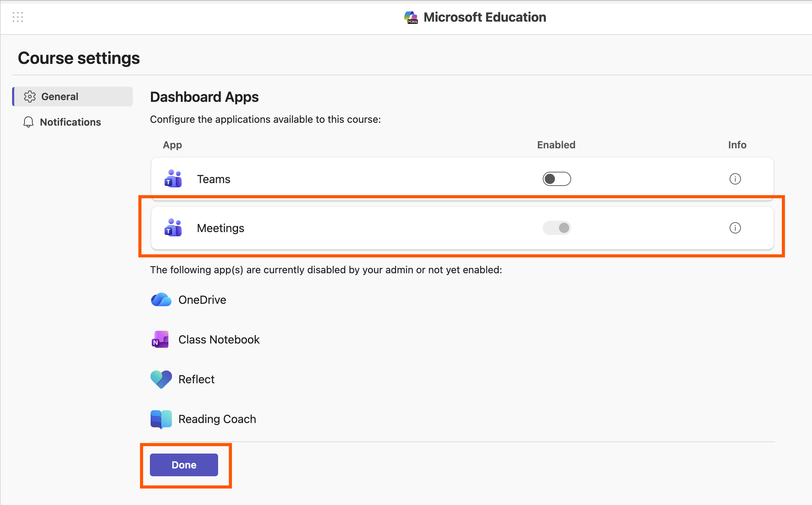Click the Info column header
Screen dimensions: 812x505
(737, 145)
